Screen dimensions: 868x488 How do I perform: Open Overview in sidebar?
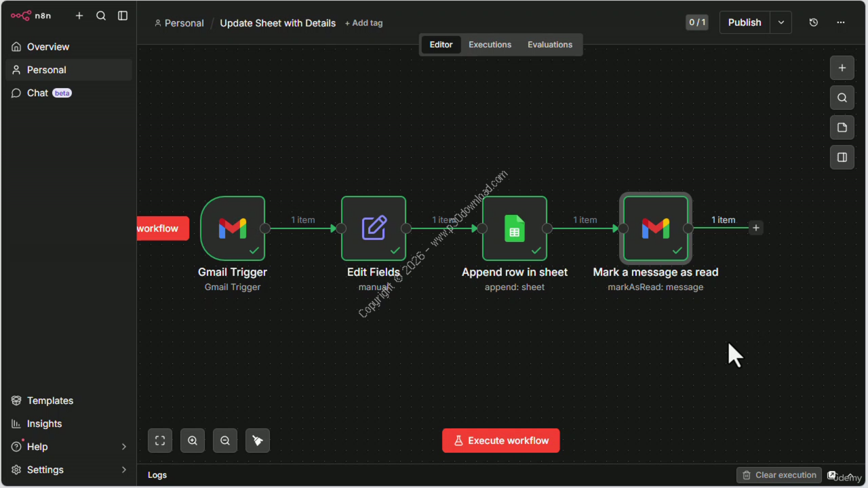(x=68, y=47)
